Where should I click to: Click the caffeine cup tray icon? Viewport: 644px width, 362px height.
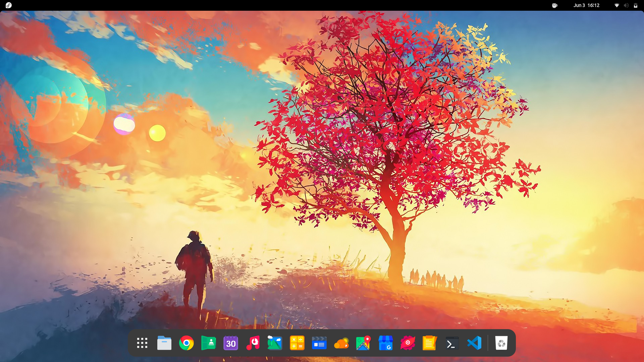pyautogui.click(x=555, y=5)
